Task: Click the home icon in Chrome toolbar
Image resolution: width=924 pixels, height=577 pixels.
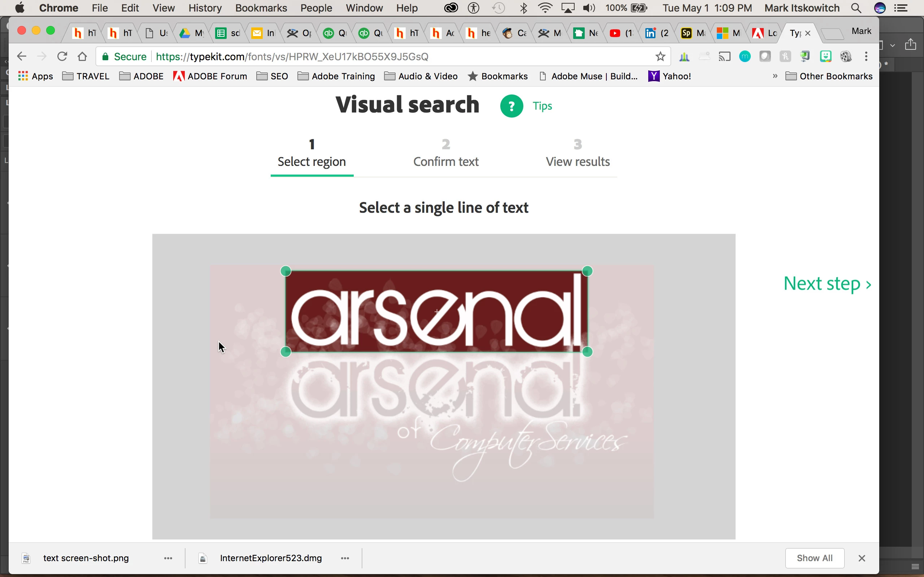Action: (x=82, y=57)
